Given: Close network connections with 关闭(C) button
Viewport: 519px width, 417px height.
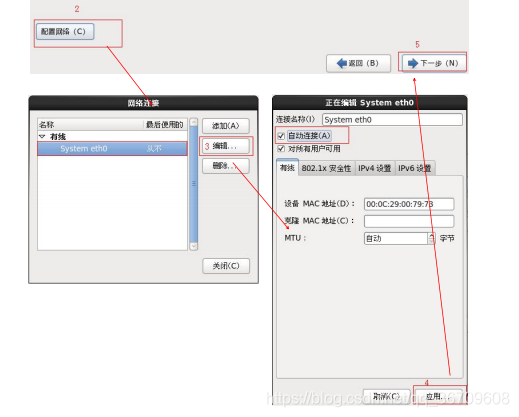Looking at the screenshot, I should pyautogui.click(x=226, y=266).
